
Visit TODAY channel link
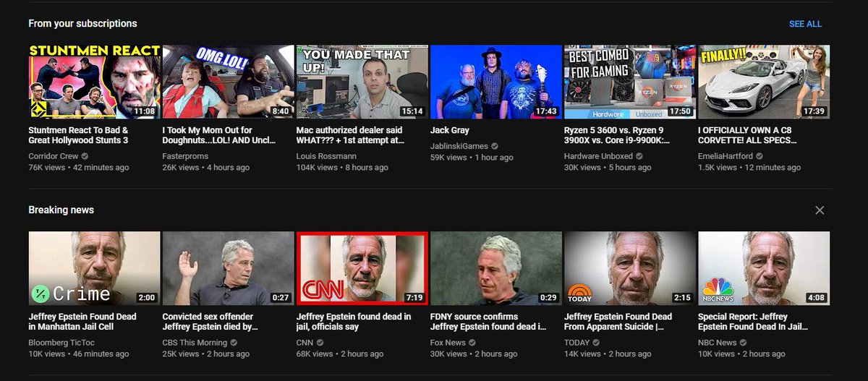click(x=576, y=343)
